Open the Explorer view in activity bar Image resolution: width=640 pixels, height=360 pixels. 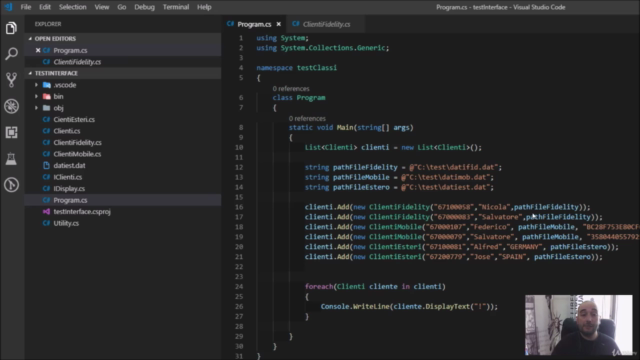point(11,28)
